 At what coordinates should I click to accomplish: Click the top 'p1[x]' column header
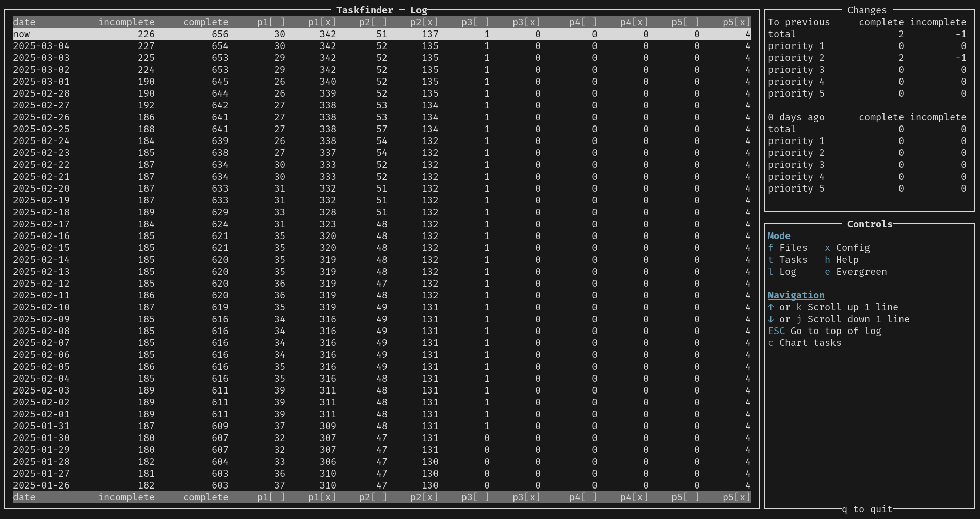point(322,22)
